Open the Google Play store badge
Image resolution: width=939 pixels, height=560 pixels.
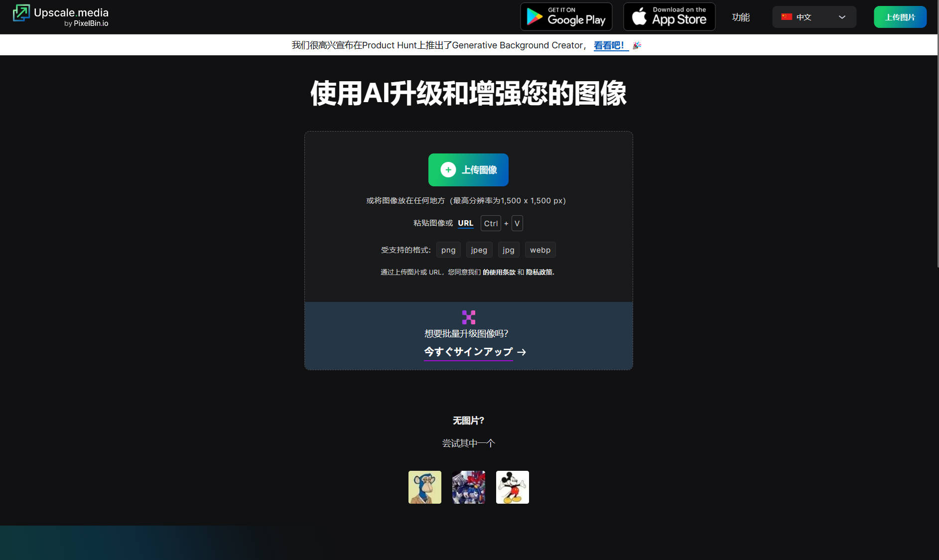click(x=566, y=17)
